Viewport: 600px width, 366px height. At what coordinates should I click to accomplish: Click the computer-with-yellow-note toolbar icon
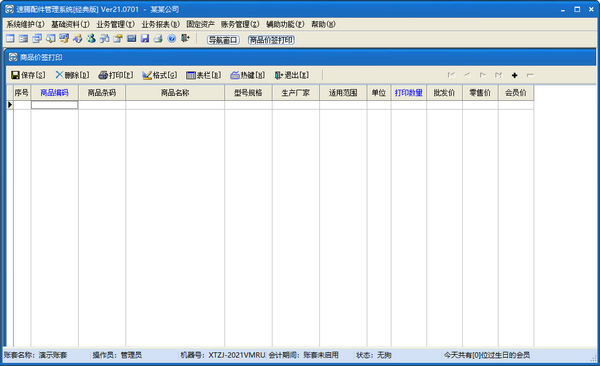[x=64, y=39]
